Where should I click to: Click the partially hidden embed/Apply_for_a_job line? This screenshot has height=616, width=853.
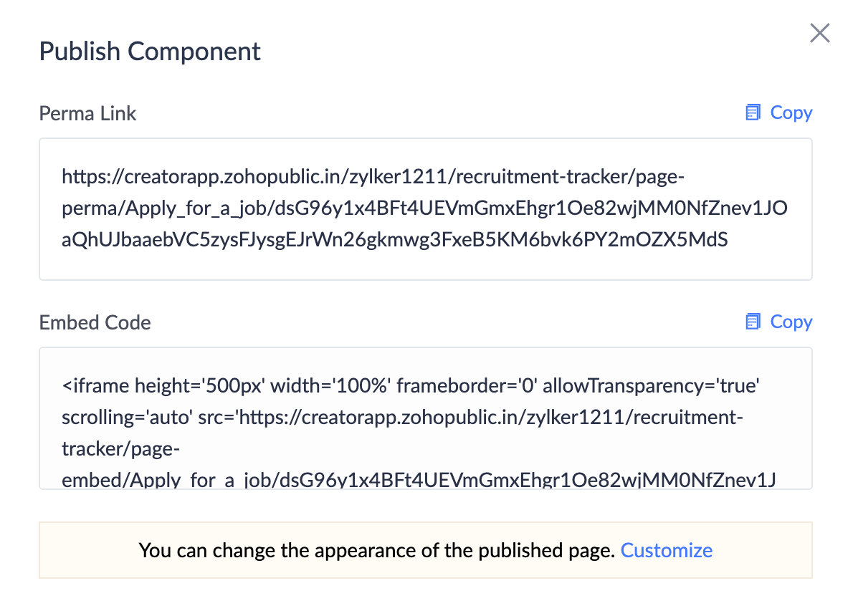419,480
